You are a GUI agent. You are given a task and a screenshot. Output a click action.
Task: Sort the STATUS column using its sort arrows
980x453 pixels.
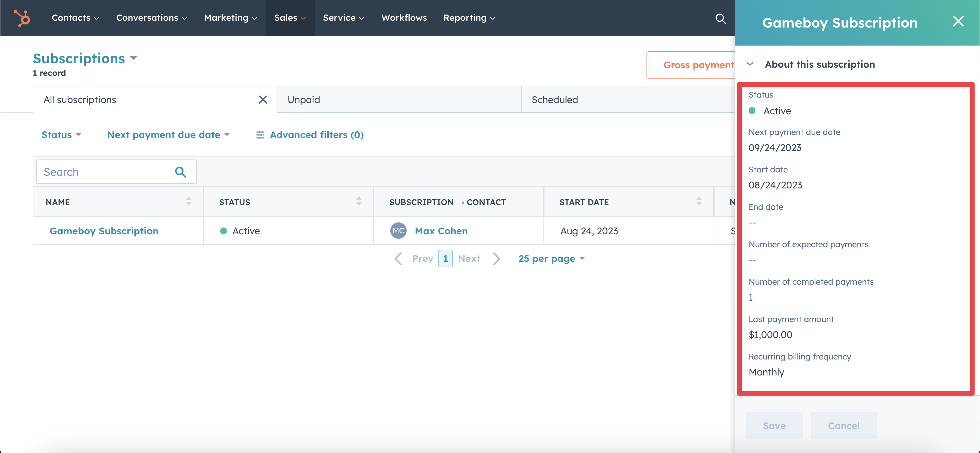click(358, 202)
